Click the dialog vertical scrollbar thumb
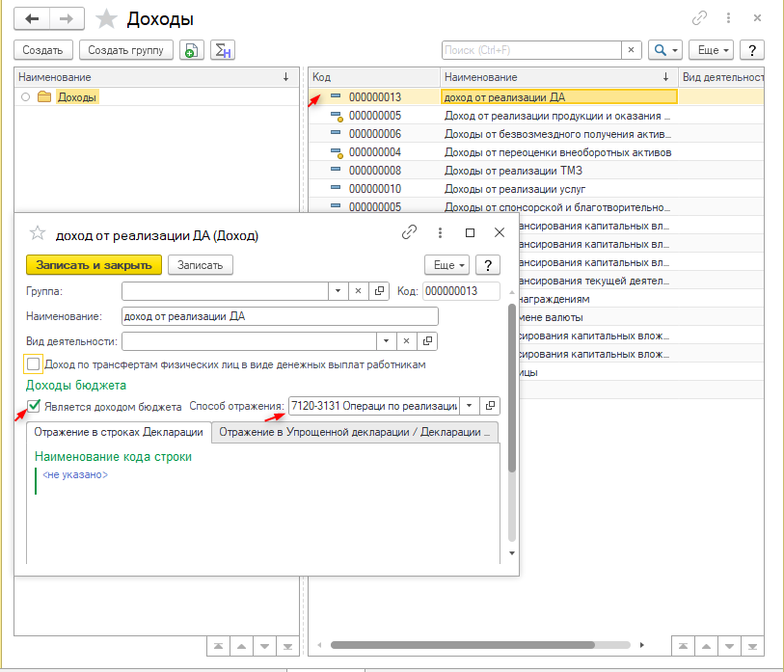 (x=511, y=388)
